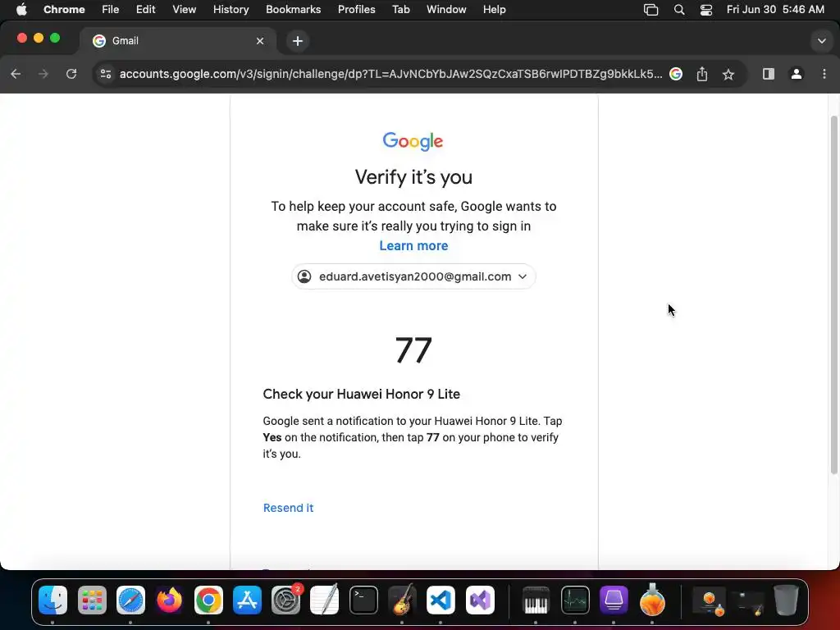840x630 pixels.
Task: Open piano keyboard app in Dock
Action: tap(536, 600)
